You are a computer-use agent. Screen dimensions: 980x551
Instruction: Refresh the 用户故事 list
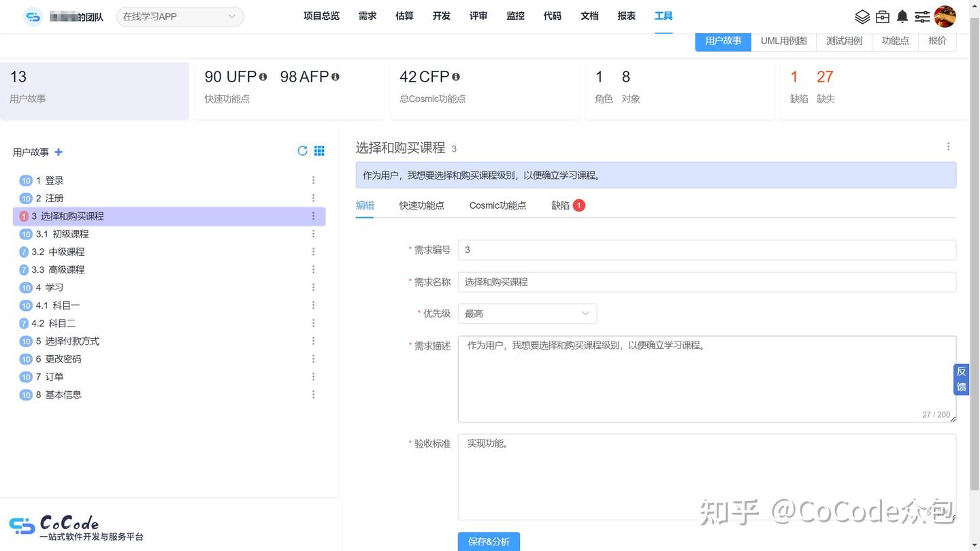302,151
